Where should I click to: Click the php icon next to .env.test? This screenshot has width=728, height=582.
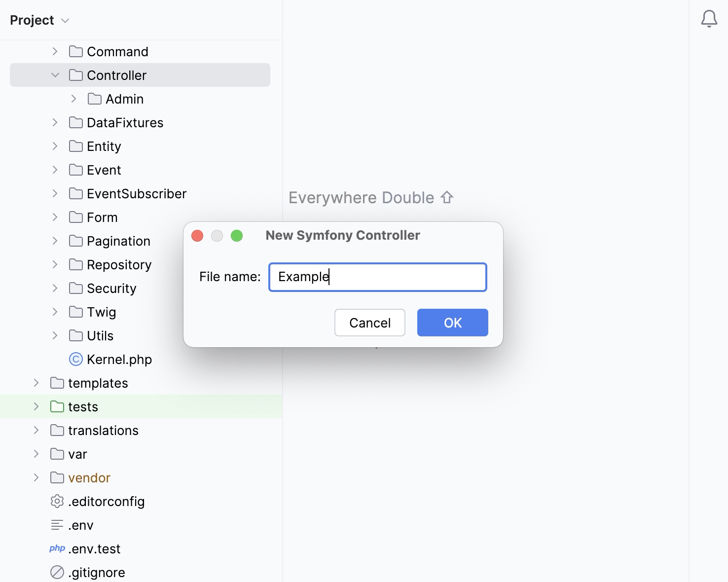57,548
